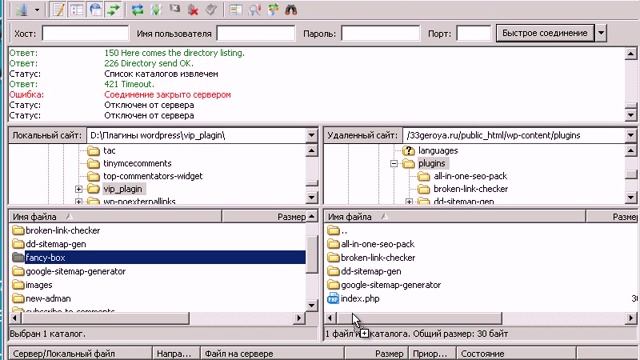
Task: Click Сервер/Локальный файл queue column header
Action: click(x=81, y=353)
